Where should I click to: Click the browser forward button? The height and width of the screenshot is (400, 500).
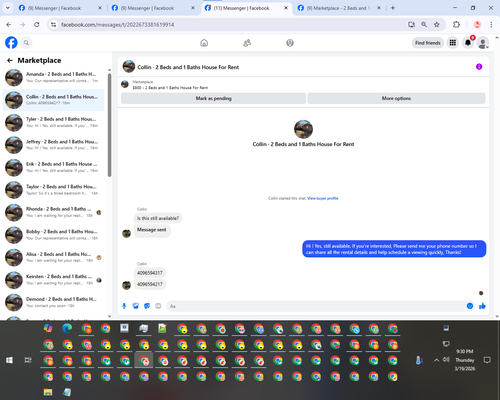22,25
